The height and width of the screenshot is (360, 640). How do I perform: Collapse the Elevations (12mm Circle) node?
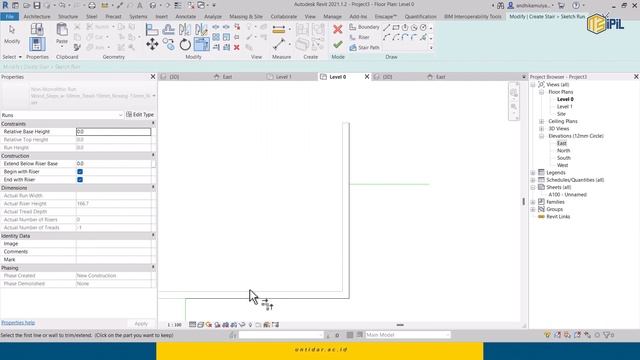[x=542, y=136]
